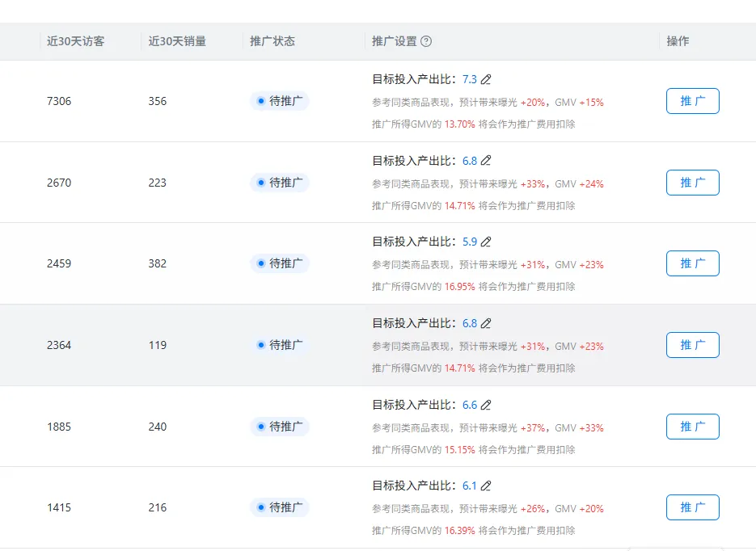The width and height of the screenshot is (756, 551).
Task: Click 推广 button for the 1415 visitors row
Action: 692,507
